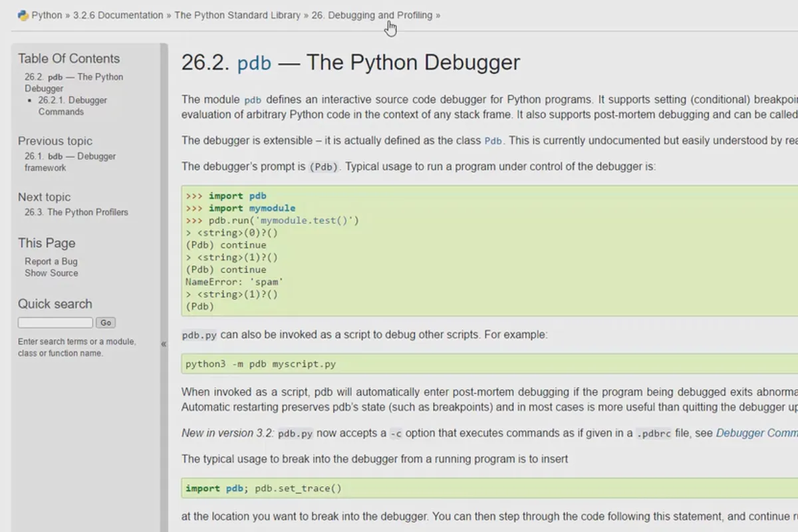
Task: Click sidebar link 26.2. pdb — The Python Debugger
Action: 74,82
